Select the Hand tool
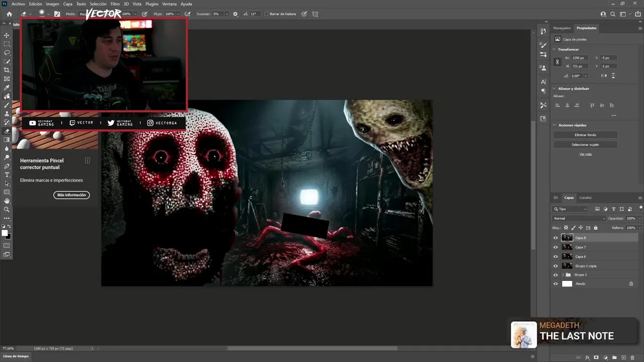Viewport: 644px width, 362px height. [7, 201]
